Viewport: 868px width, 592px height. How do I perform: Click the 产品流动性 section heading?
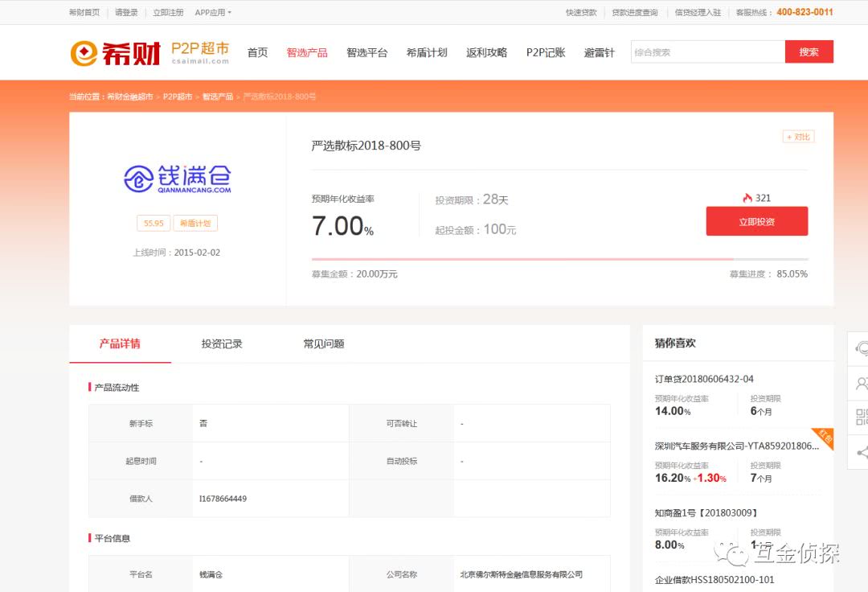[x=117, y=388]
